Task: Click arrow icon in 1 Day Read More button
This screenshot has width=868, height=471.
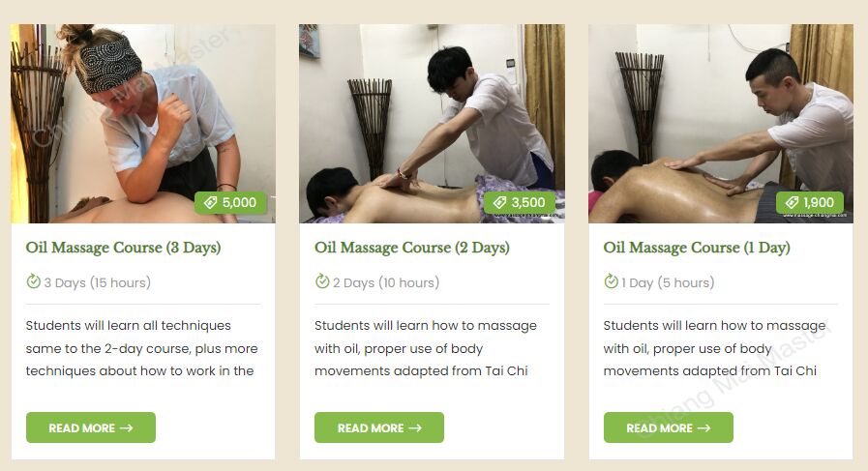Action: 703,427
